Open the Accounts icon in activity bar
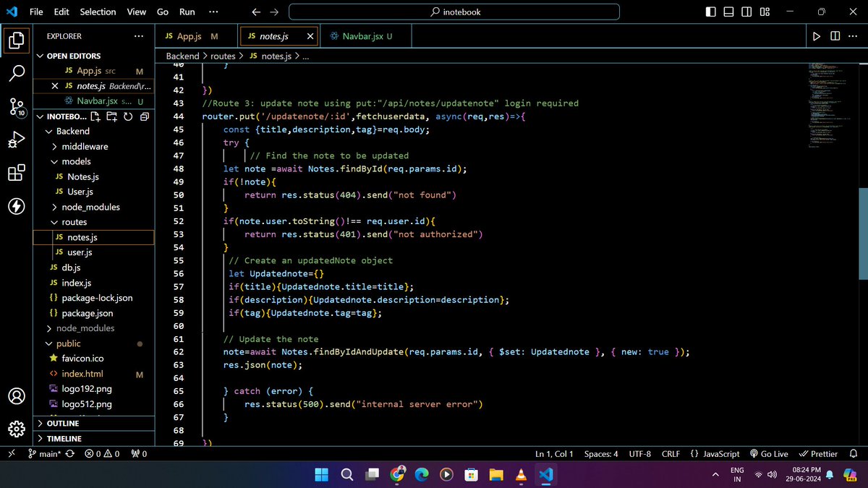Image resolution: width=868 pixels, height=488 pixels. (x=16, y=396)
